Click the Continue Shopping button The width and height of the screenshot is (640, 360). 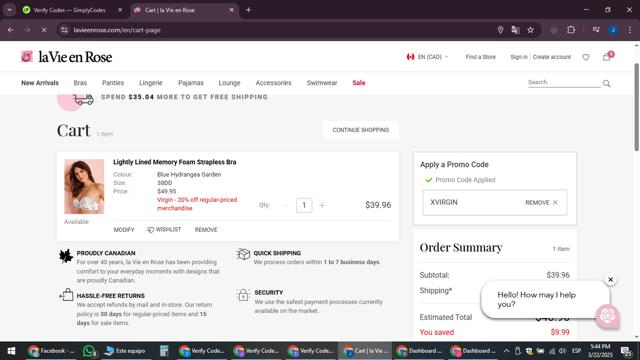click(360, 130)
